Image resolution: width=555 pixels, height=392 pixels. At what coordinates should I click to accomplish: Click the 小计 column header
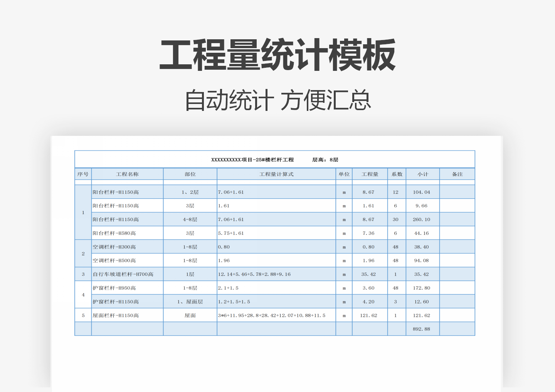point(422,174)
